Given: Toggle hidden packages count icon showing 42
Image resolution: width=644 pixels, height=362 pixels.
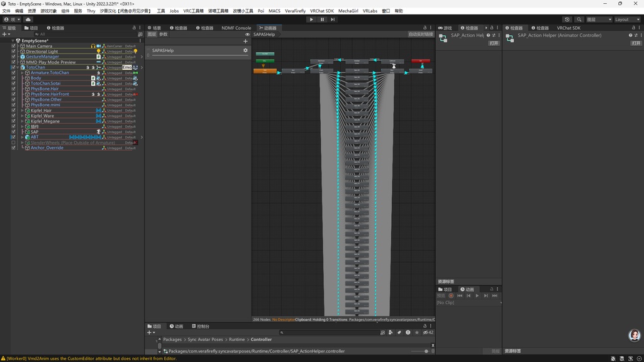Looking at the screenshot, I should tap(428, 332).
